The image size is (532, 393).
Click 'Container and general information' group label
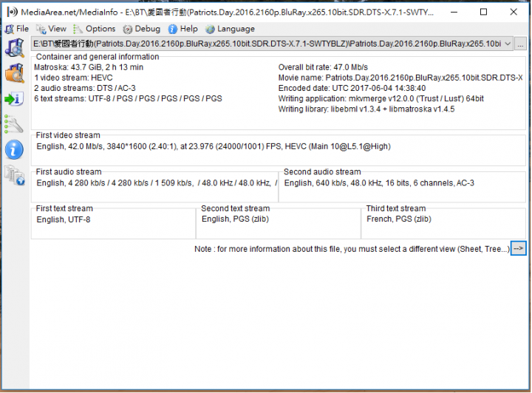pos(98,57)
